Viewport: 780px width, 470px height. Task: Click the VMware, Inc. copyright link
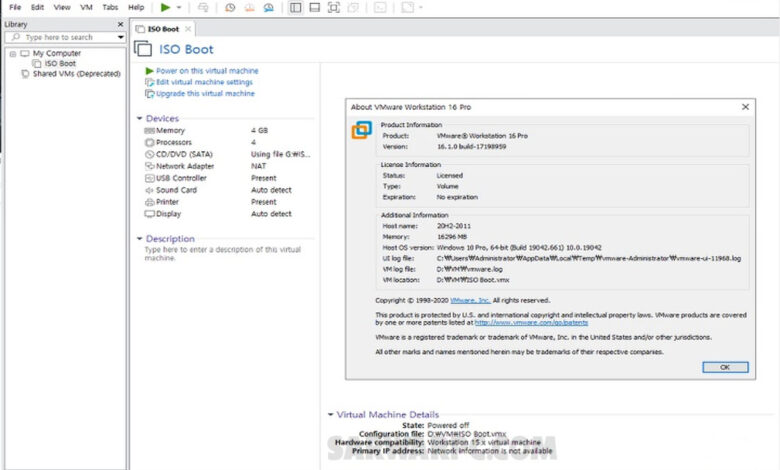click(470, 300)
